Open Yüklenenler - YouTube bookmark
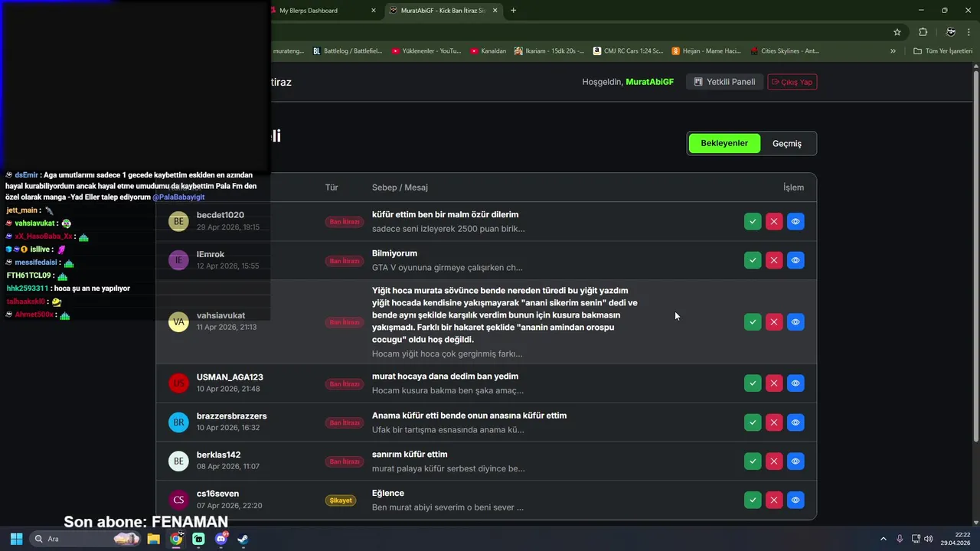Screen dimensions: 980x551 pos(426,51)
